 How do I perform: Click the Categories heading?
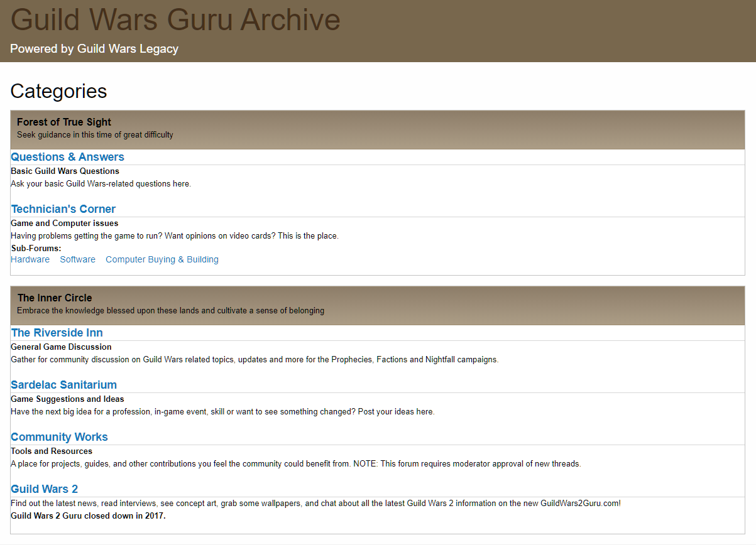pos(58,91)
